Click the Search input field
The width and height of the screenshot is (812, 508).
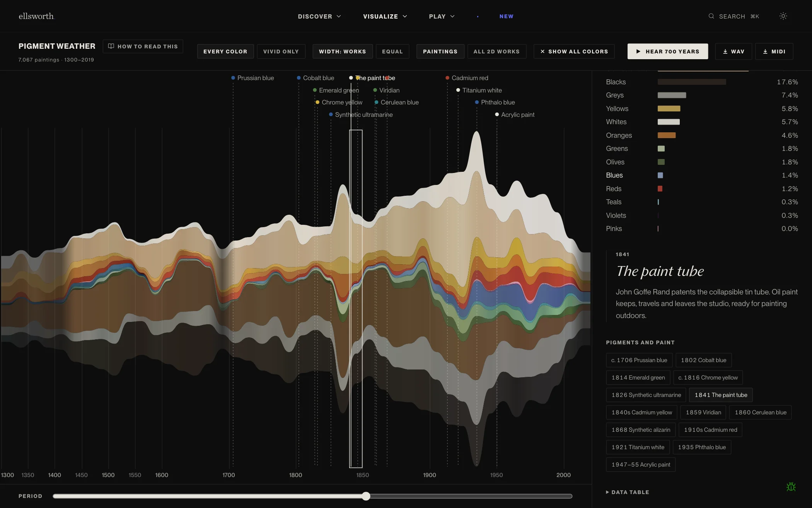pyautogui.click(x=734, y=16)
